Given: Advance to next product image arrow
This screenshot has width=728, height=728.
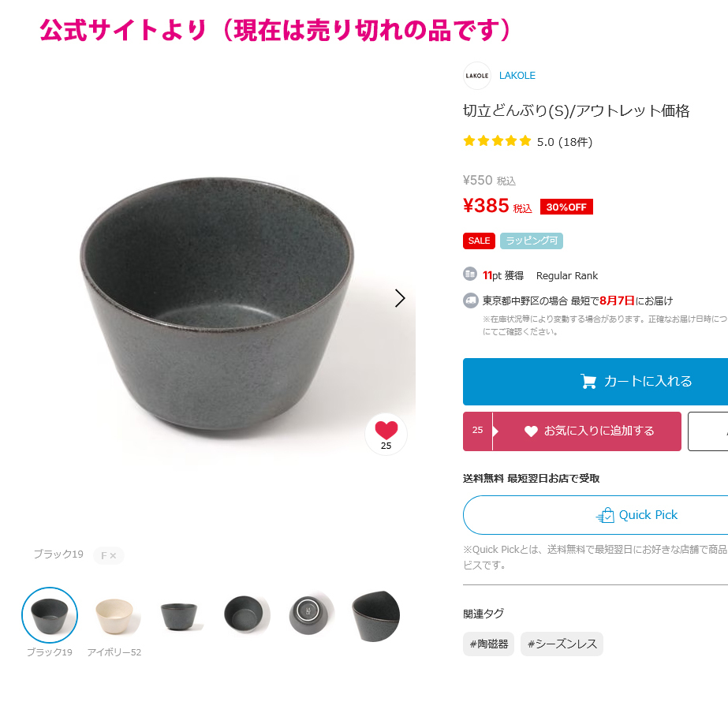Looking at the screenshot, I should click(x=400, y=298).
